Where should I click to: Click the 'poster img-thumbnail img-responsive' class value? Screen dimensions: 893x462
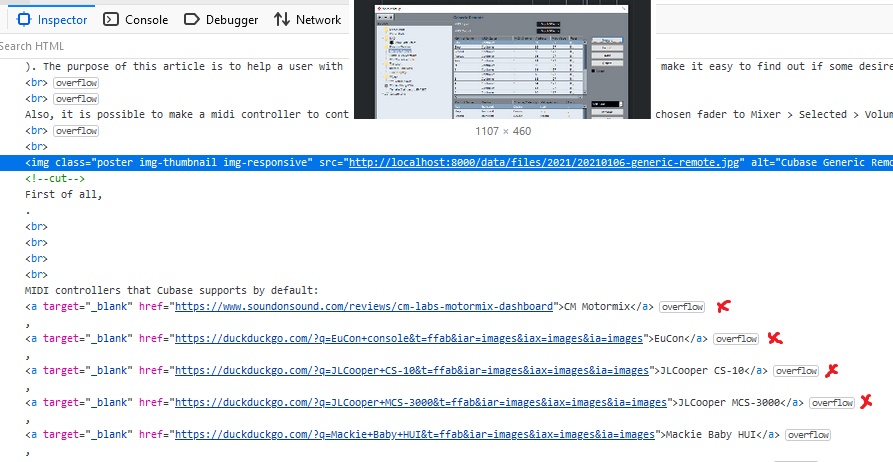(202, 162)
